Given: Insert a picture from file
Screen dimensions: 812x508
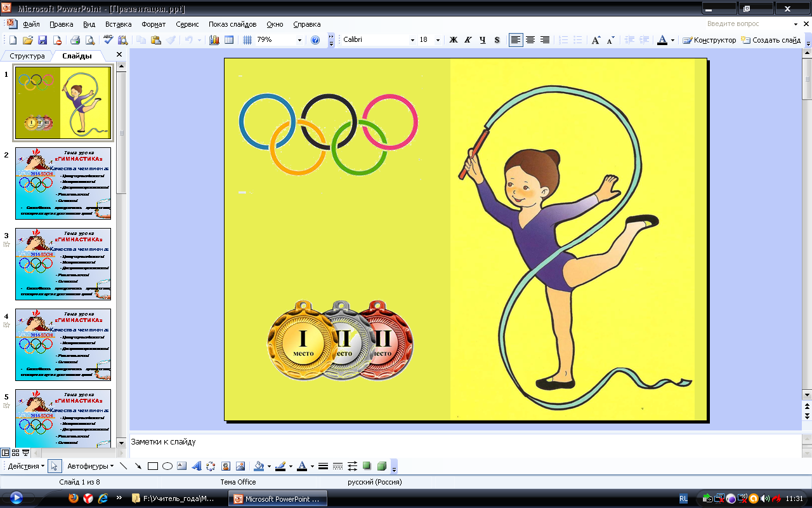Looking at the screenshot, I should coord(240,466).
